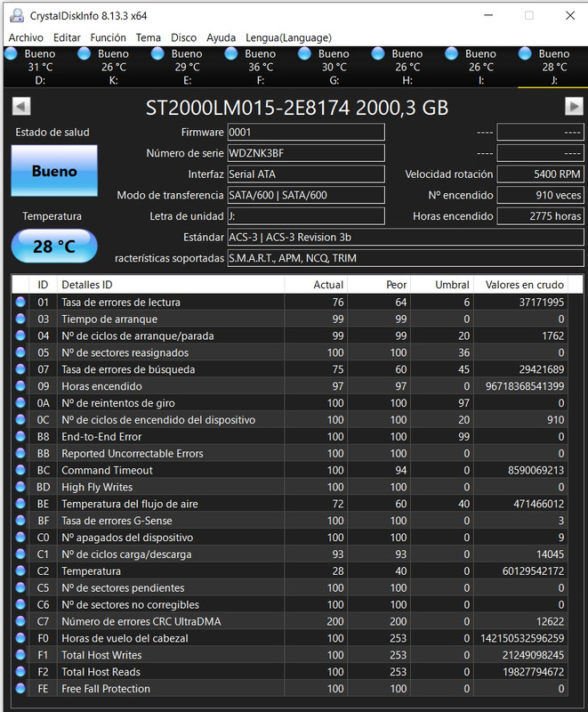Select status orb for Temperatura C2 row
Screen dimensions: 588x712
[20, 570]
